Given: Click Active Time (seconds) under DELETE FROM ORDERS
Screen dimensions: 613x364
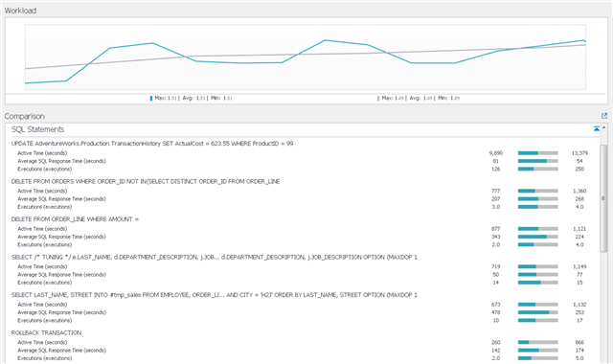Looking at the screenshot, I should point(42,192).
